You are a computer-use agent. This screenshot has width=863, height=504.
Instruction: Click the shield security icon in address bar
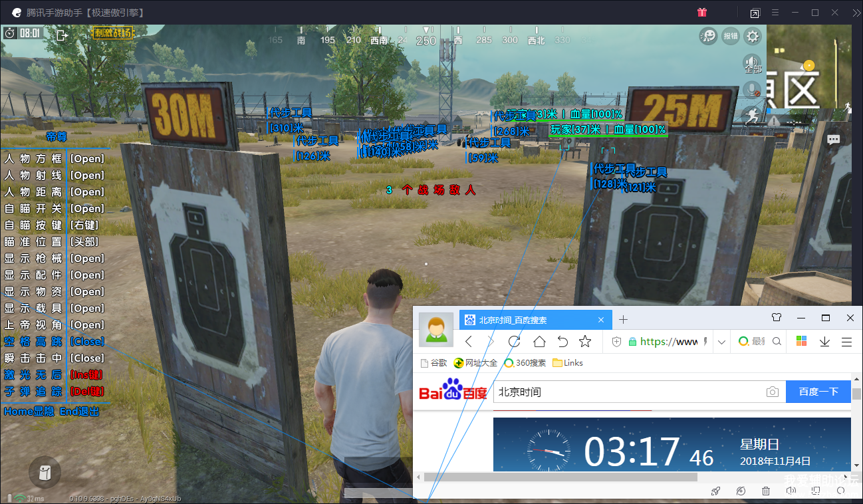616,342
